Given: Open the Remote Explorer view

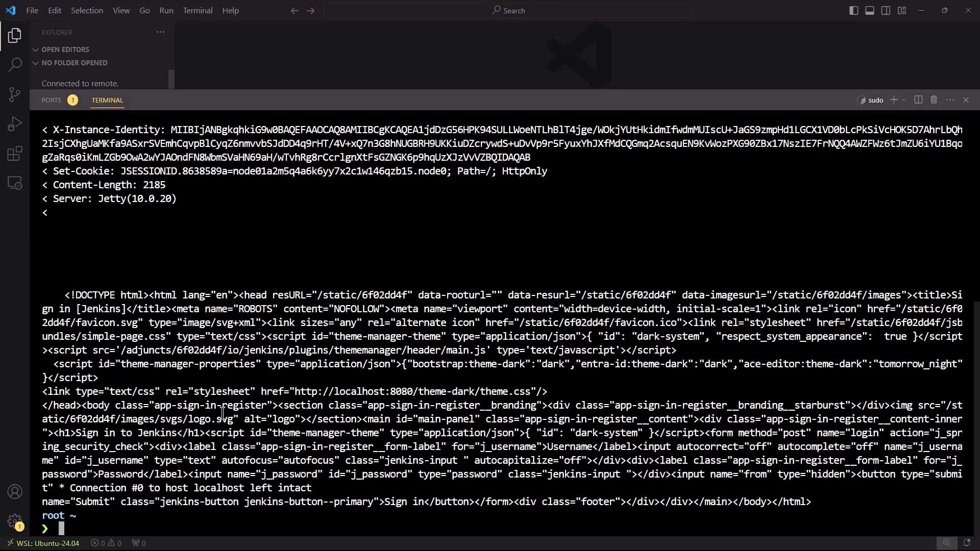Looking at the screenshot, I should [15, 183].
